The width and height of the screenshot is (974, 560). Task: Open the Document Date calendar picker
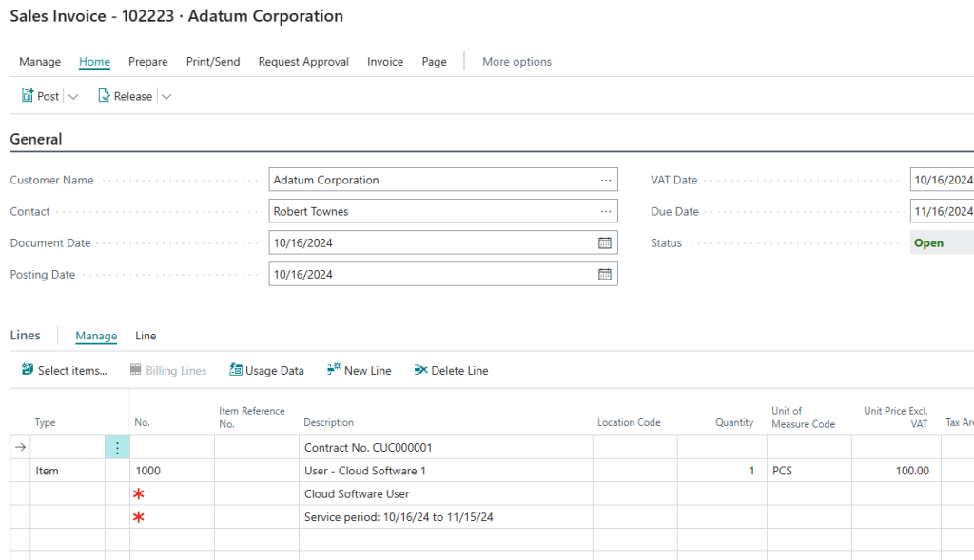604,242
